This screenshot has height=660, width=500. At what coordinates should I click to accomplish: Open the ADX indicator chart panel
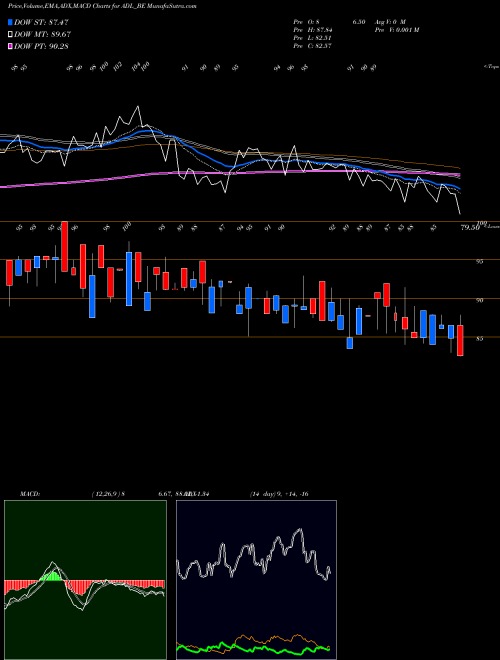(x=256, y=580)
